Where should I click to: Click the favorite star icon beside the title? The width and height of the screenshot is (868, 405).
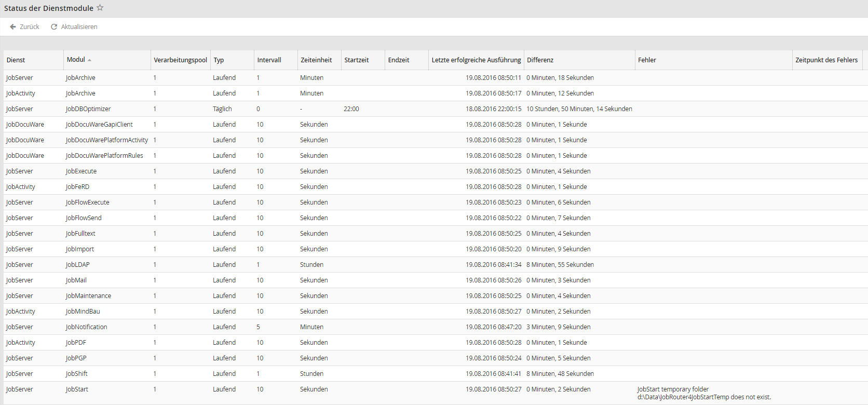(x=100, y=8)
